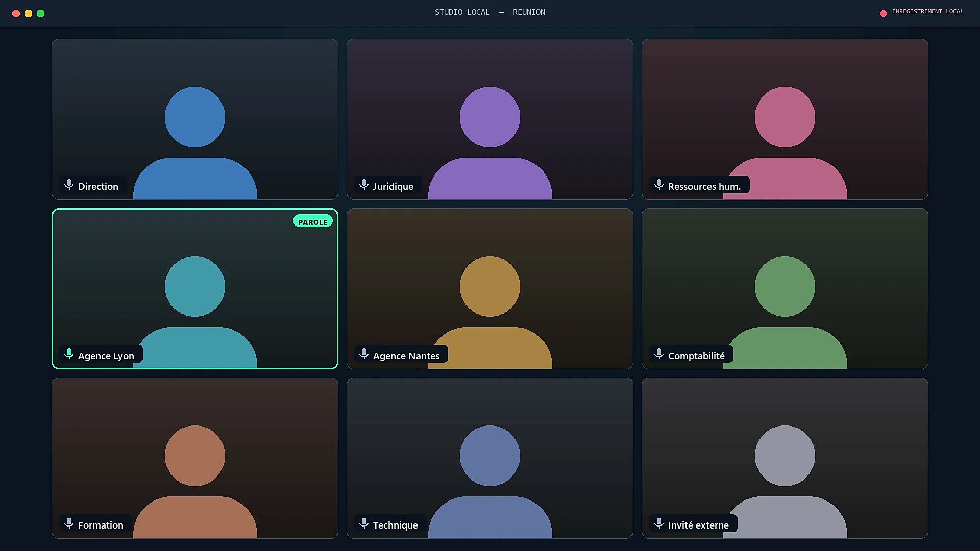The image size is (980, 551).
Task: Select the pink Ressources hum. avatar
Action: tap(785, 143)
